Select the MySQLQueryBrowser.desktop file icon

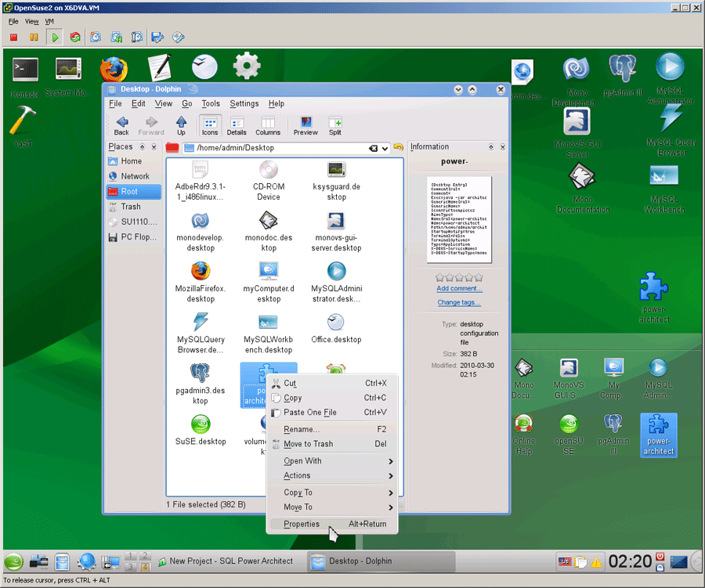[x=200, y=323]
